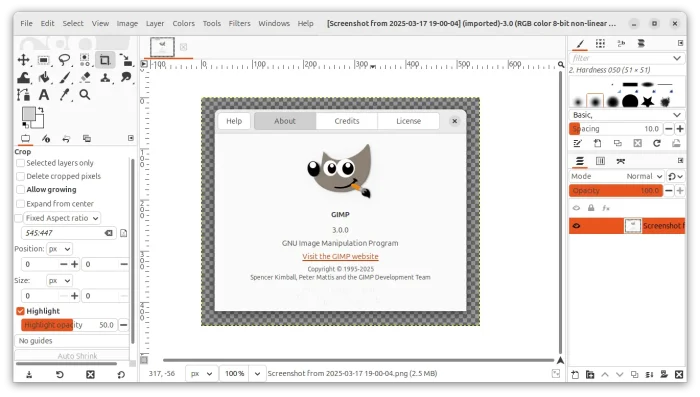700x397 pixels.
Task: Enable Delete cropped pixels option
Action: [x=20, y=176]
